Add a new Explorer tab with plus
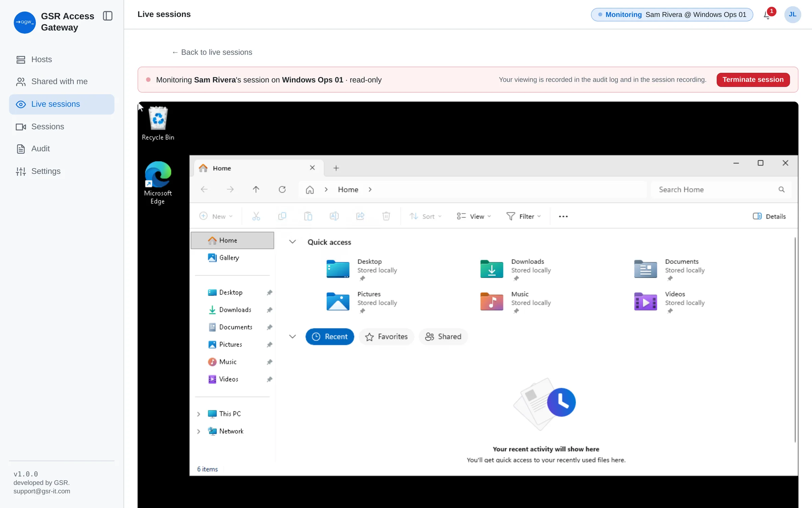The height and width of the screenshot is (508, 812). pyautogui.click(x=336, y=168)
